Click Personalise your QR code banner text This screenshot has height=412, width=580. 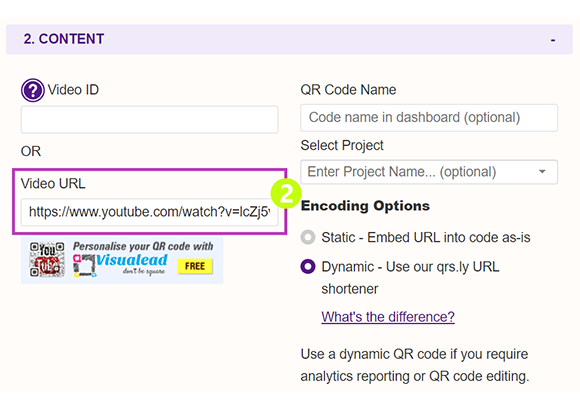[143, 246]
